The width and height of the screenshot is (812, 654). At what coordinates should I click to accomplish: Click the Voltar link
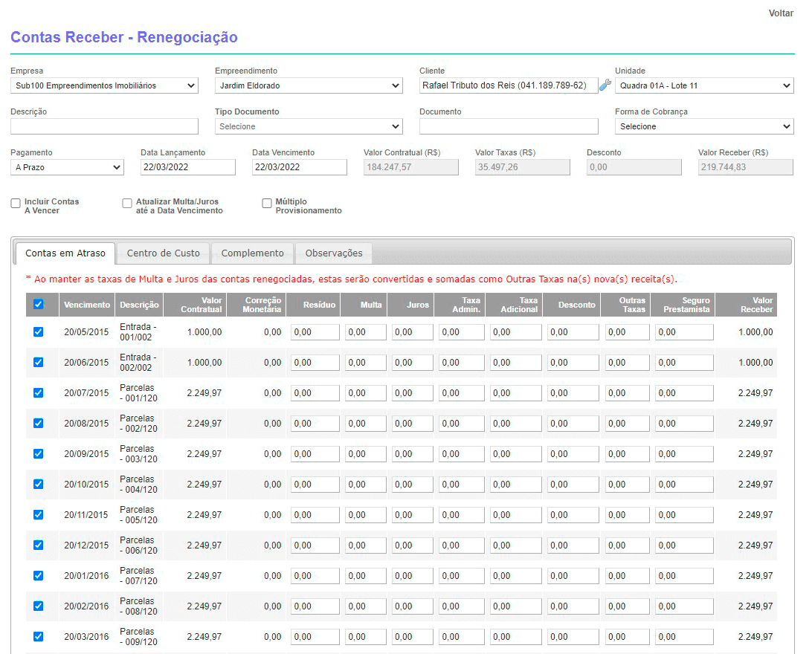781,13
